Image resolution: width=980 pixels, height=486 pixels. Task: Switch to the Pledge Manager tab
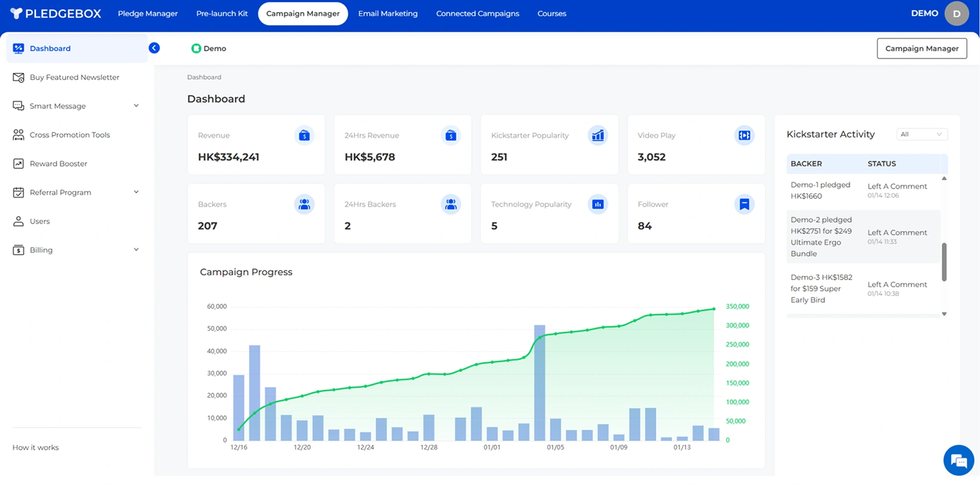[148, 14]
